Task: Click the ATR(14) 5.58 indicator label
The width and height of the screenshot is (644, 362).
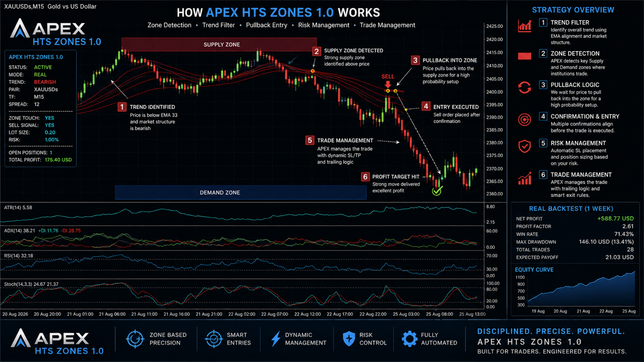Action: point(18,208)
